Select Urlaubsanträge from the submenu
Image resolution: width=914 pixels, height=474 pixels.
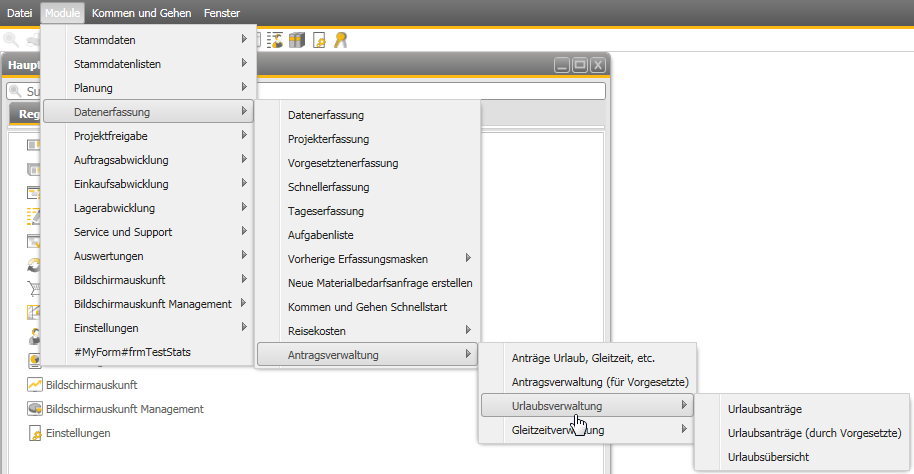tap(764, 409)
